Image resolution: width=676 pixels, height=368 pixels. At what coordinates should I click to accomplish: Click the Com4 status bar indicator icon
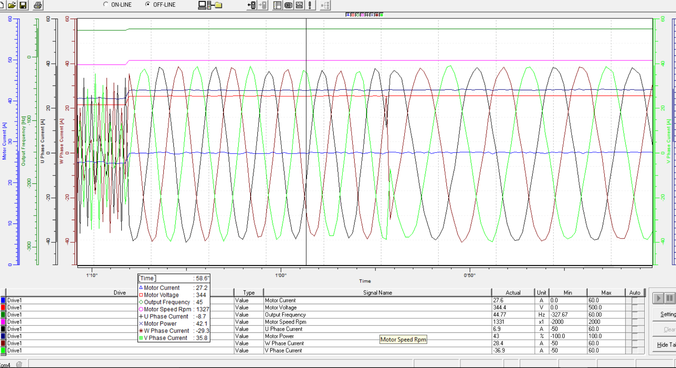coord(19,365)
